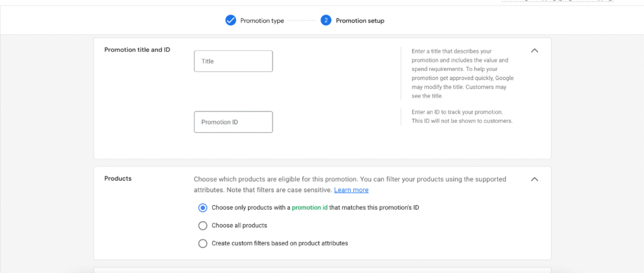Screen dimensions: 644x273
Task: Collapse the Promotion title and ID section
Action: click(534, 51)
